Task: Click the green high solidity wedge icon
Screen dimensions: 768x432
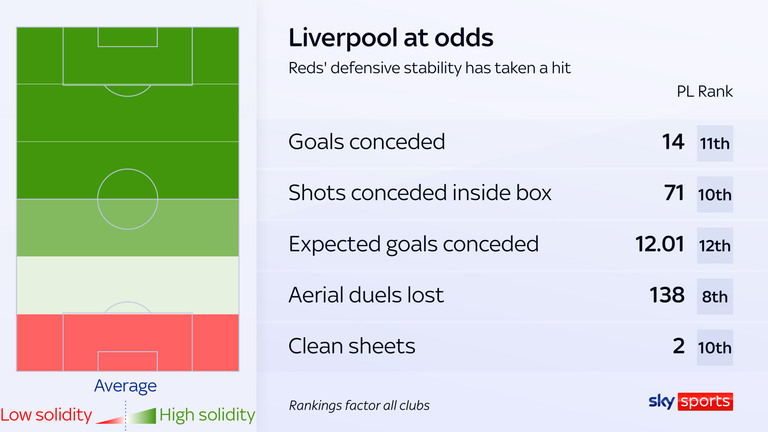Action: 143,413
